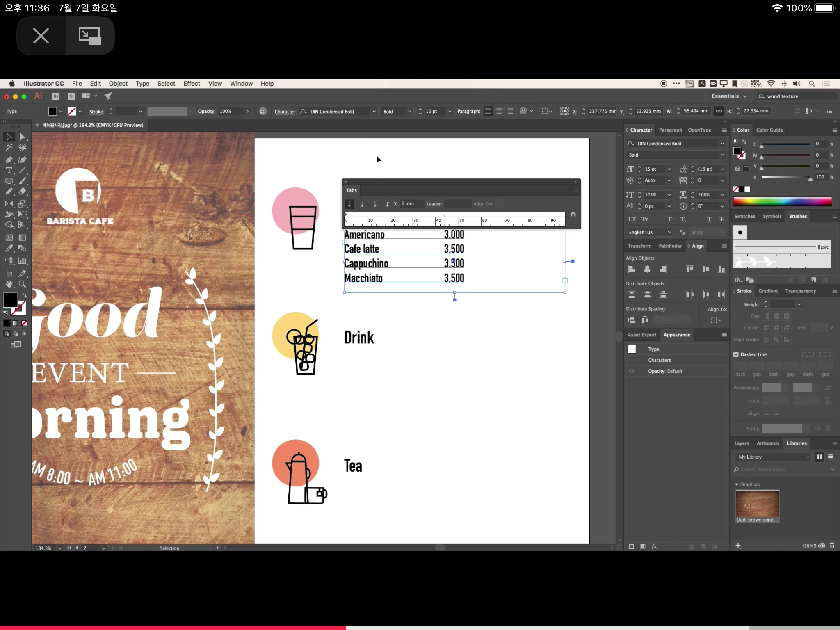The height and width of the screenshot is (630, 840).
Task: Click the Horizontal Align Center icon
Action: [x=647, y=269]
